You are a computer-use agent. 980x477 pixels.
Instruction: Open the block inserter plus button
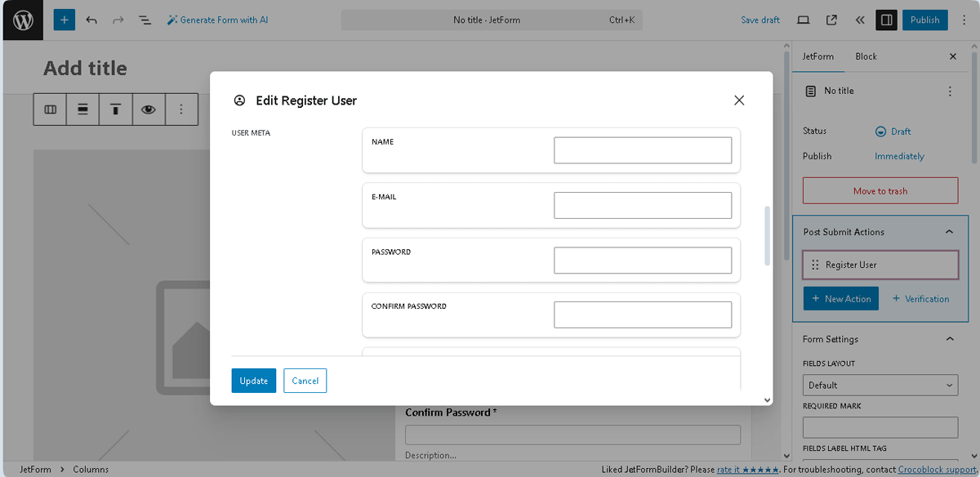[65, 20]
